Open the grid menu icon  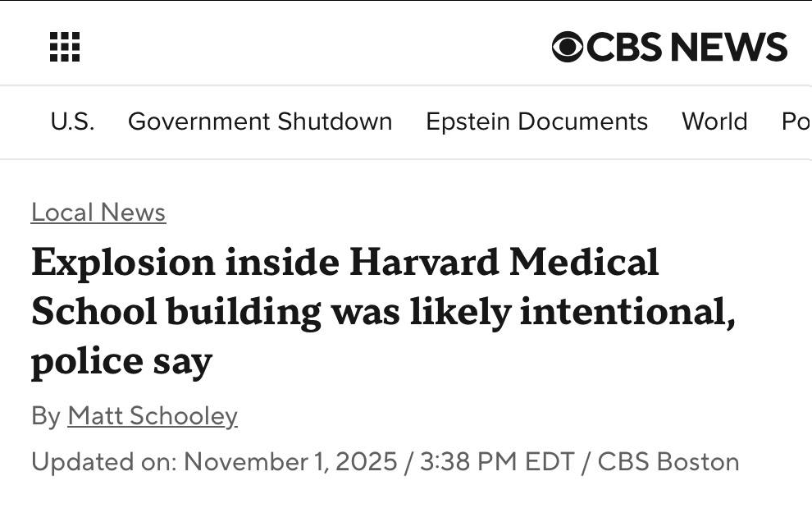(66, 47)
